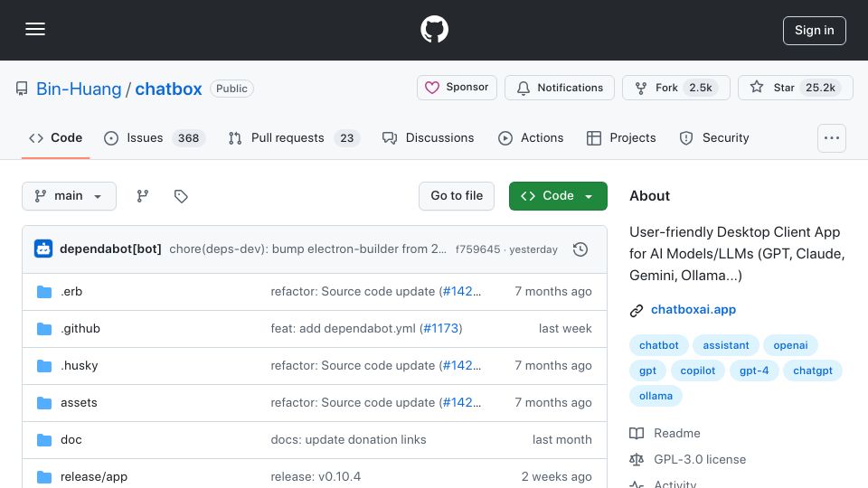Show more repository tabs via ellipsis

[832, 138]
